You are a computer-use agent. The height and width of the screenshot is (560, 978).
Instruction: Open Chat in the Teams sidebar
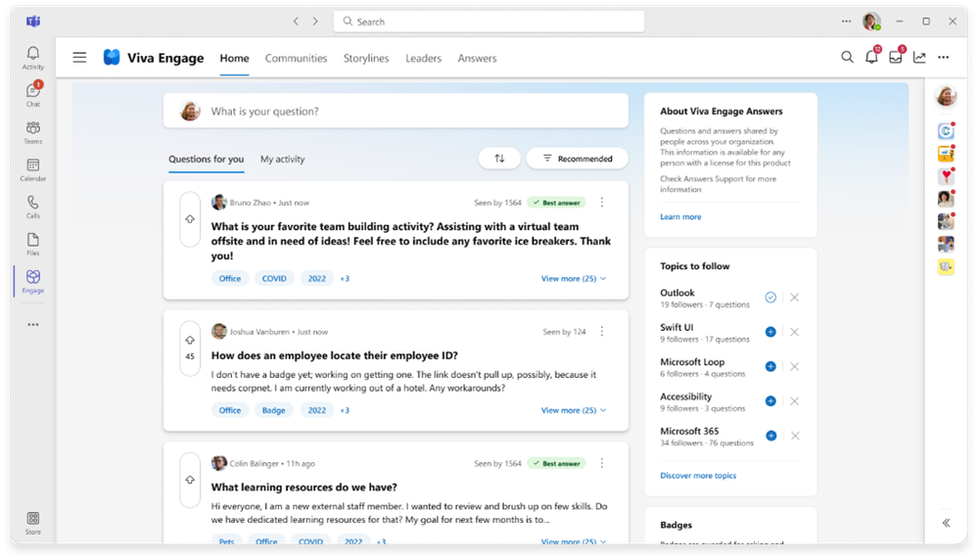(33, 94)
